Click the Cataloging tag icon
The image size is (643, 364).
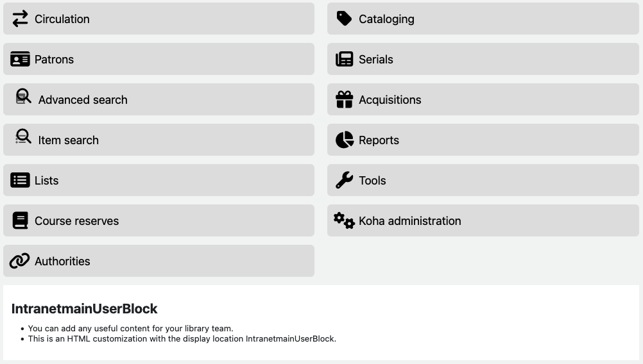(344, 19)
